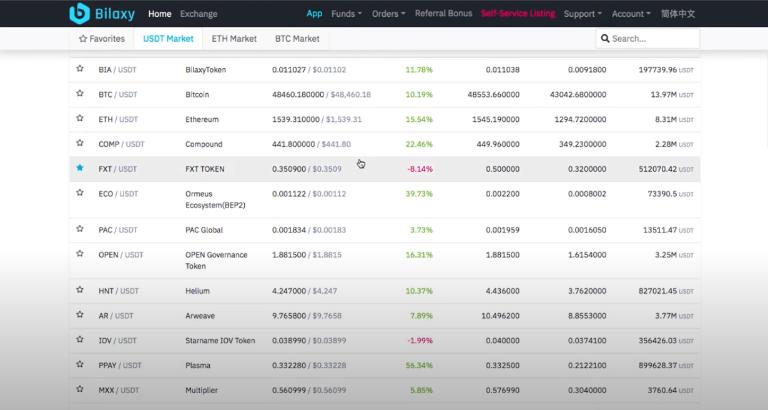The height and width of the screenshot is (410, 768).
Task: Select the USDT Market tab
Action: point(168,38)
